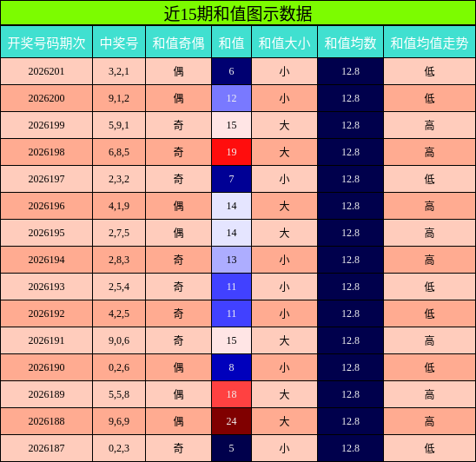Click issue number 2026191
Screen dimensions: 476x462
point(46,340)
